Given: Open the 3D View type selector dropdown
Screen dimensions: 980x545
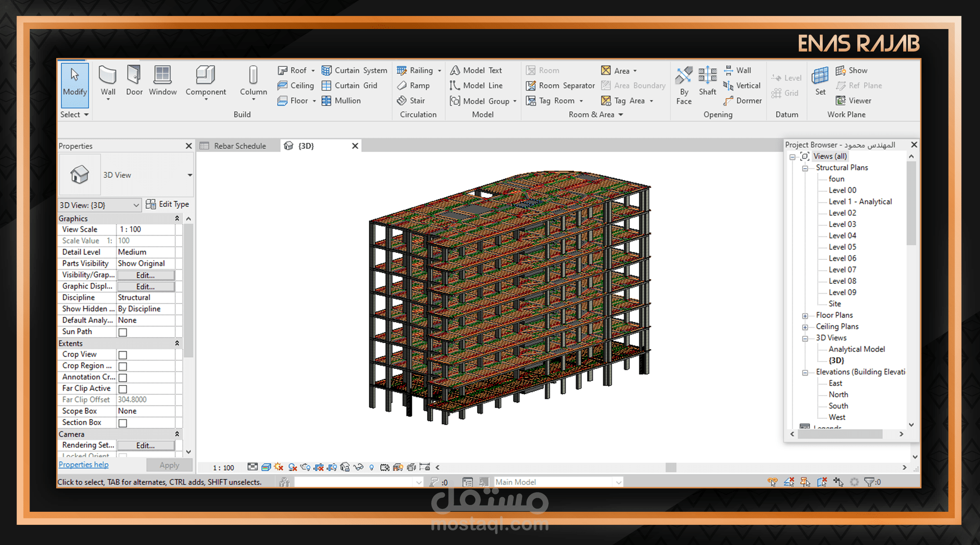Looking at the screenshot, I should click(x=190, y=175).
